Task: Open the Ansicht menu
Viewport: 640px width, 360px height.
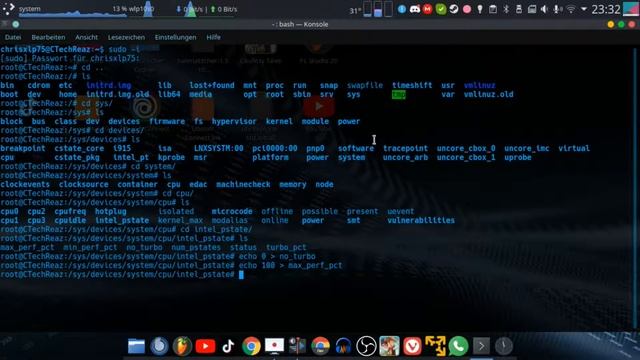Action: (x=86, y=37)
